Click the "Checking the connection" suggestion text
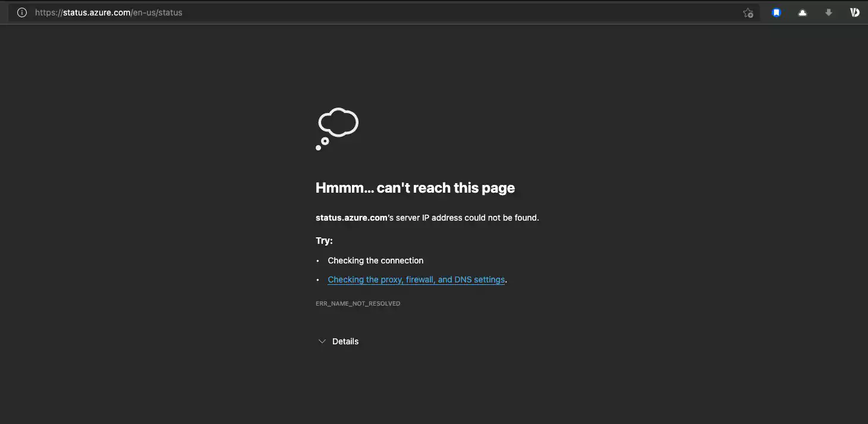This screenshot has height=424, width=868. 376,260
